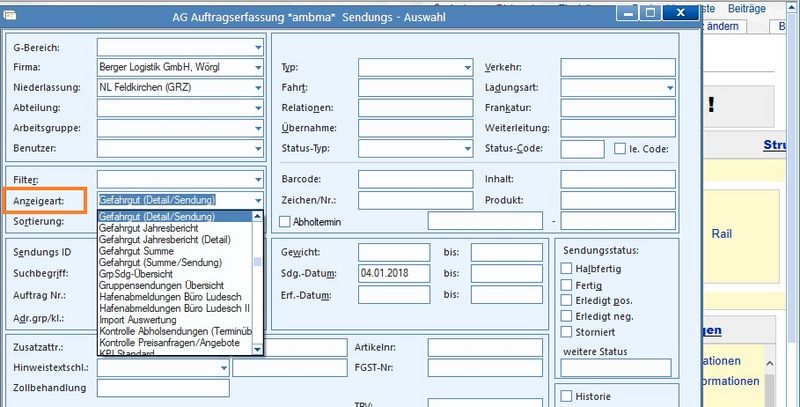
Task: Expand the Niederlassung dropdown
Action: [258, 87]
